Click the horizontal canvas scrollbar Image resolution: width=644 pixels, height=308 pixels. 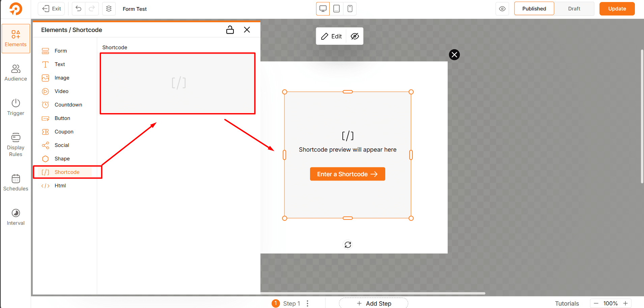[x=373, y=294]
